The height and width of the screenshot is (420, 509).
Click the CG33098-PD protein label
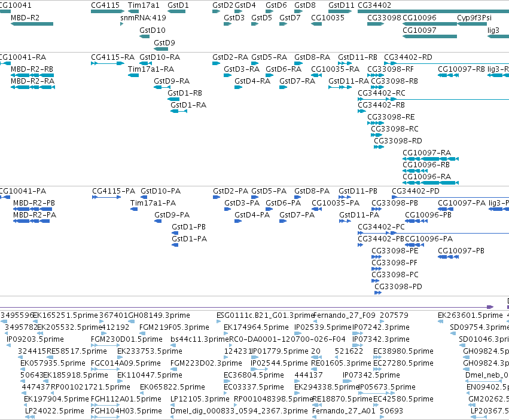click(398, 287)
